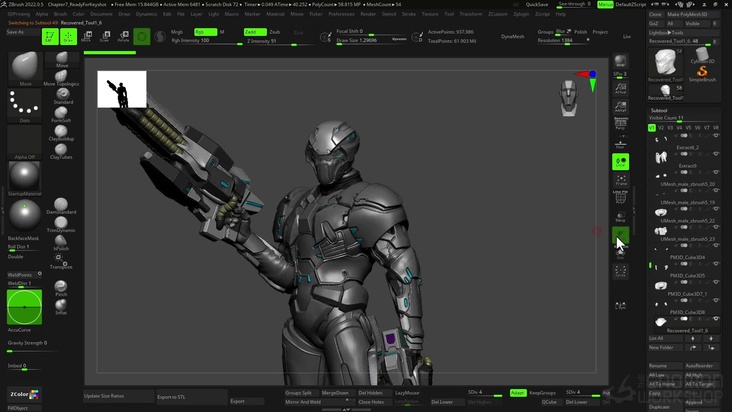Choose the TrimDynamic brush
Image resolution: width=732 pixels, height=412 pixels.
[x=61, y=224]
